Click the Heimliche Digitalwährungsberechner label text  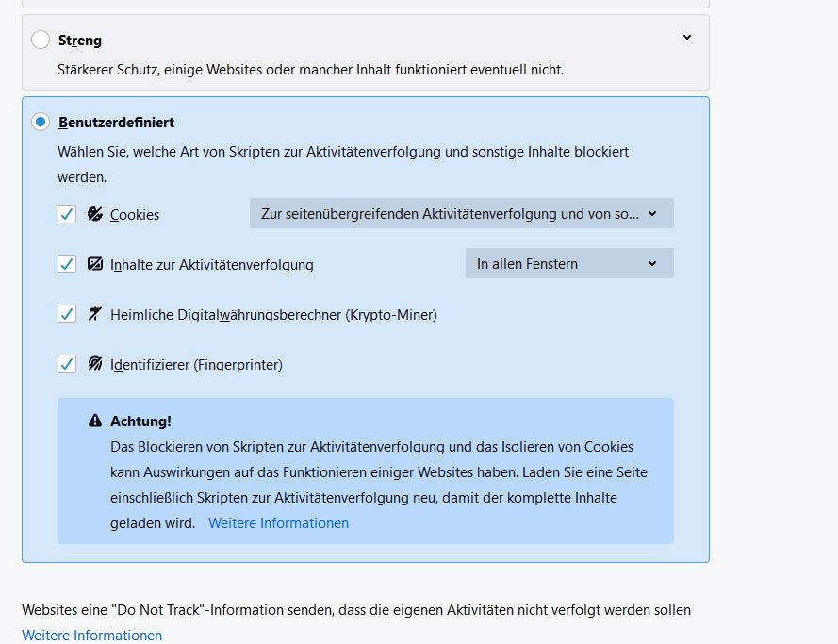(273, 314)
